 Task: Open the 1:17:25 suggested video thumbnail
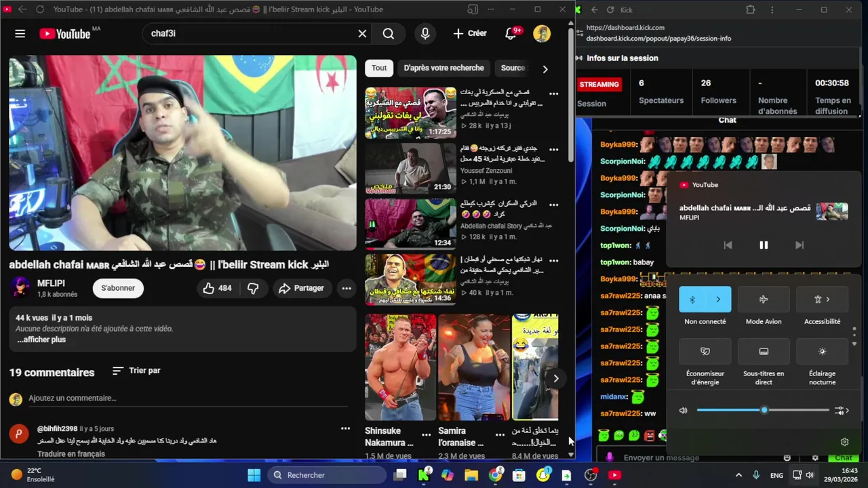pos(410,113)
